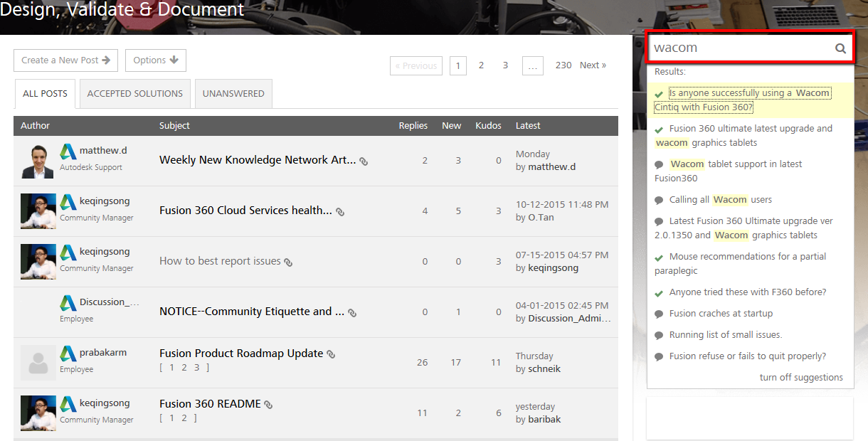Go to page 2 of posts

[481, 65]
